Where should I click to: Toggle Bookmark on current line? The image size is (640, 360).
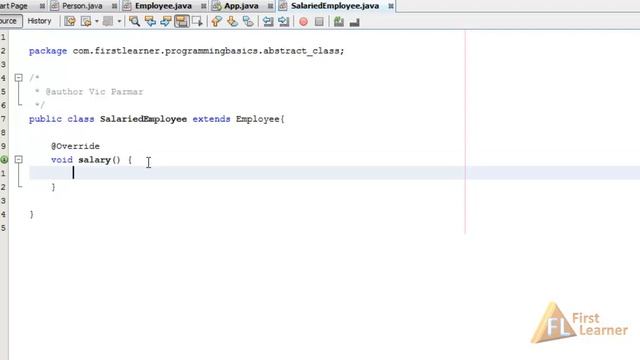tap(248, 21)
